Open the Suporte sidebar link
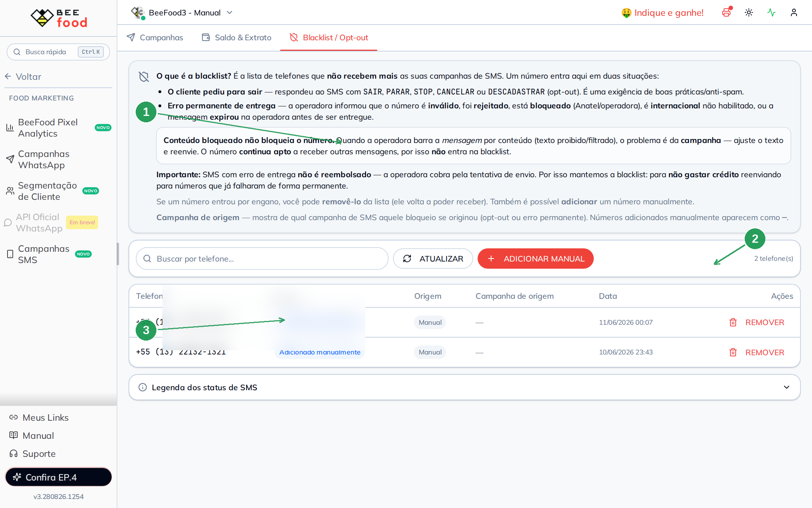 tap(33, 454)
